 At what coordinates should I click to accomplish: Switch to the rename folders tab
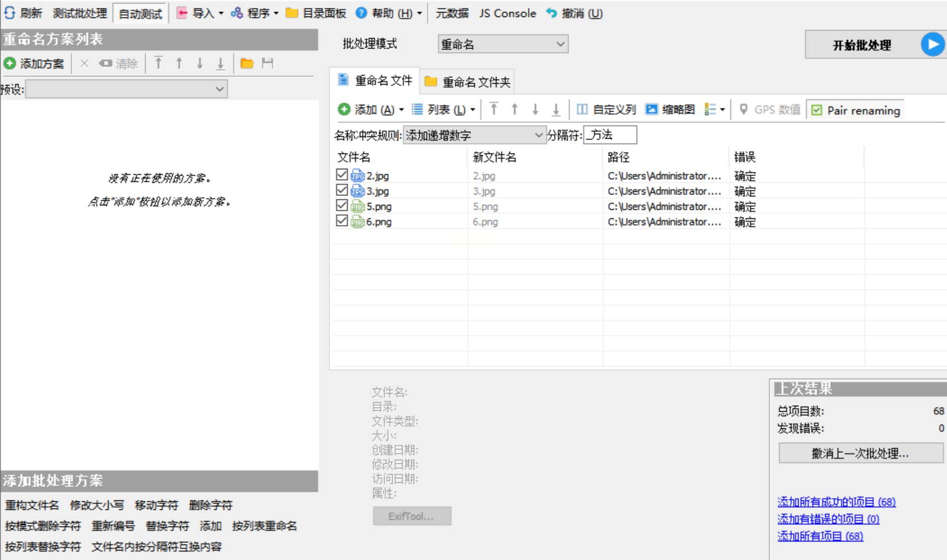[x=467, y=82]
